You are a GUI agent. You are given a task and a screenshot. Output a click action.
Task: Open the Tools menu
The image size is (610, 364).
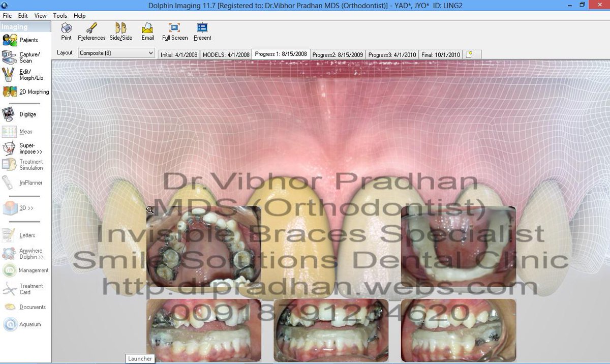[x=60, y=16]
